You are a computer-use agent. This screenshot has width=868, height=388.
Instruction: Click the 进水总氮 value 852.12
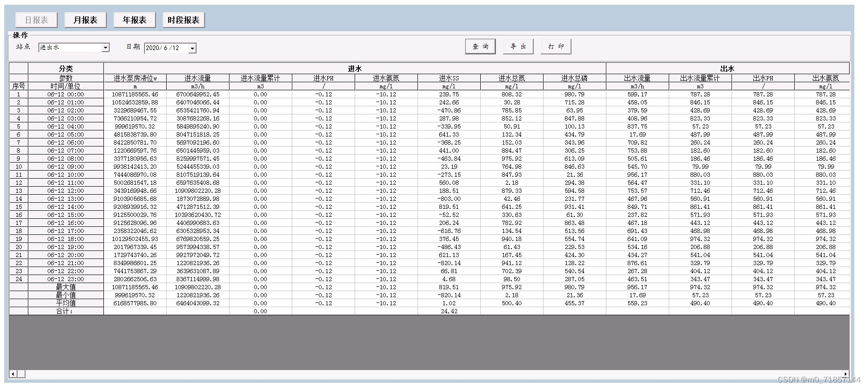[x=512, y=118]
